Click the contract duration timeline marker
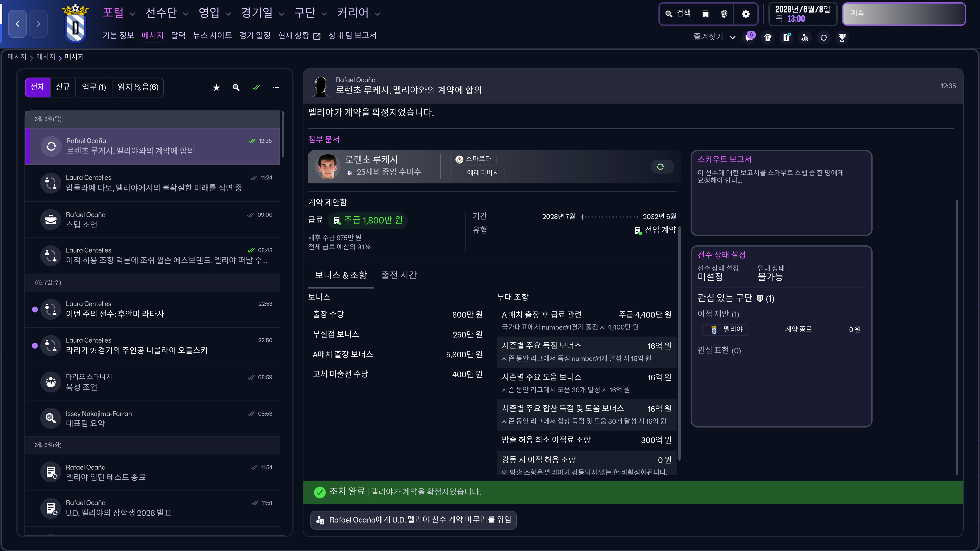This screenshot has width=980, height=551. (x=582, y=217)
